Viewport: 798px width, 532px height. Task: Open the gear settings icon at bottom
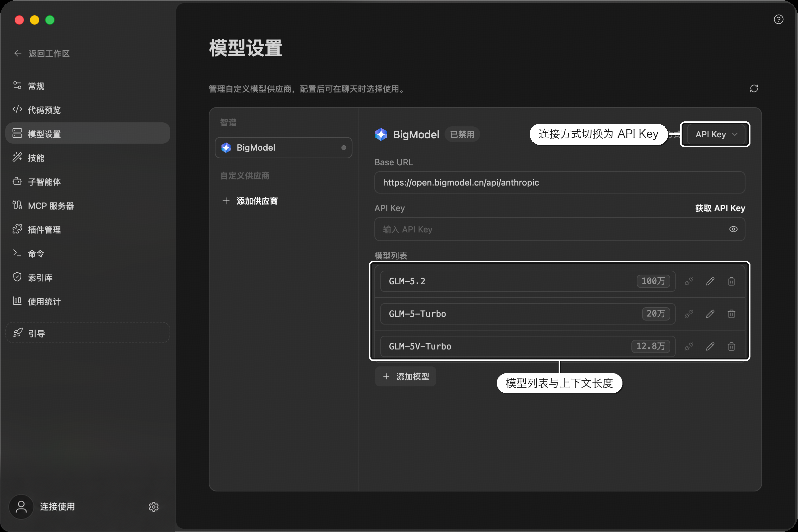154,506
